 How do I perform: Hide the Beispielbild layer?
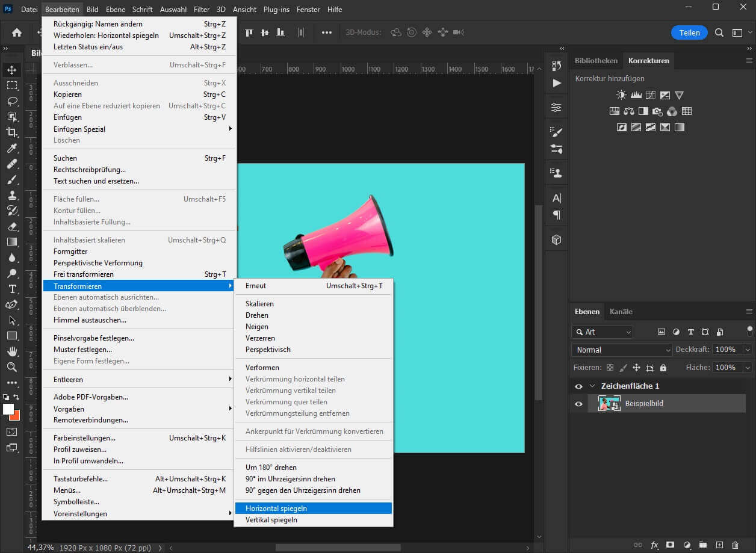(x=578, y=403)
